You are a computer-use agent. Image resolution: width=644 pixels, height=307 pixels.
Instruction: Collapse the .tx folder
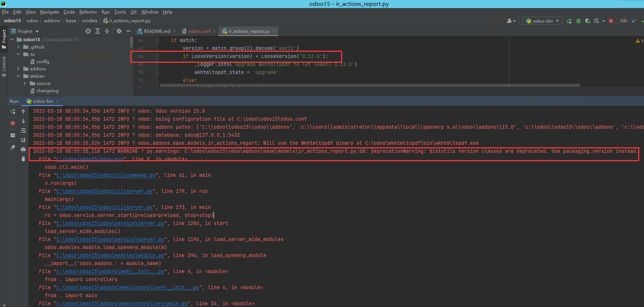tap(19, 54)
